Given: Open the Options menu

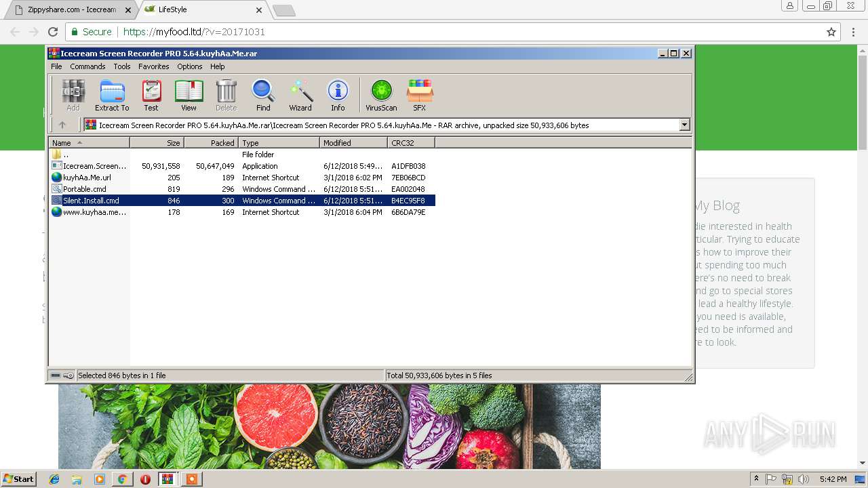Looking at the screenshot, I should click(x=190, y=66).
